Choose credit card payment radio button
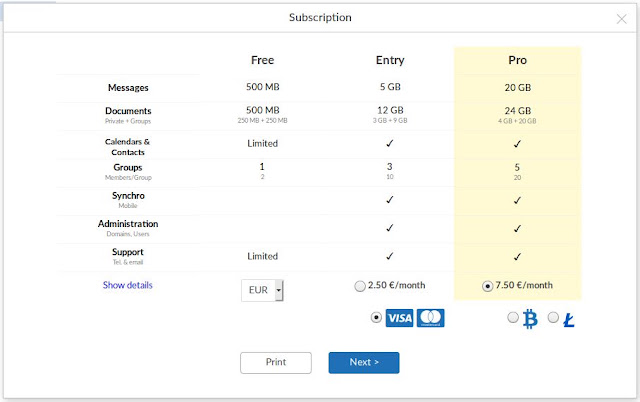The height and width of the screenshot is (402, 640). tap(376, 317)
